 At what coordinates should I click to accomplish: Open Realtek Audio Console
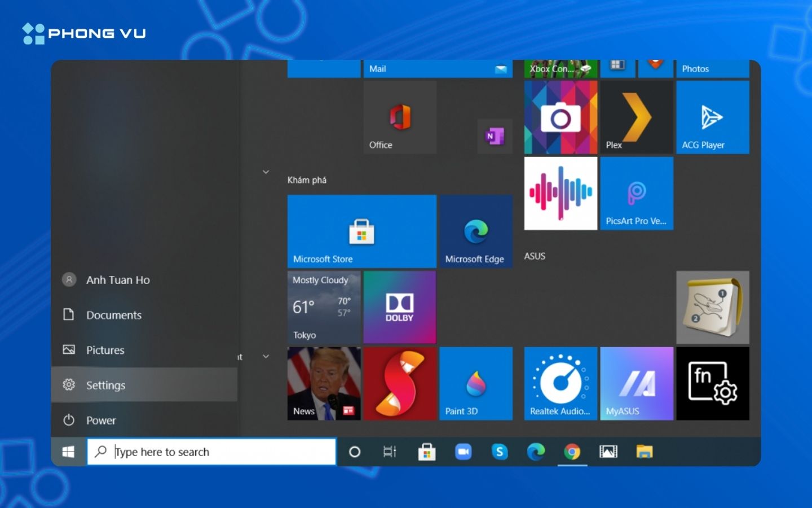(x=560, y=383)
